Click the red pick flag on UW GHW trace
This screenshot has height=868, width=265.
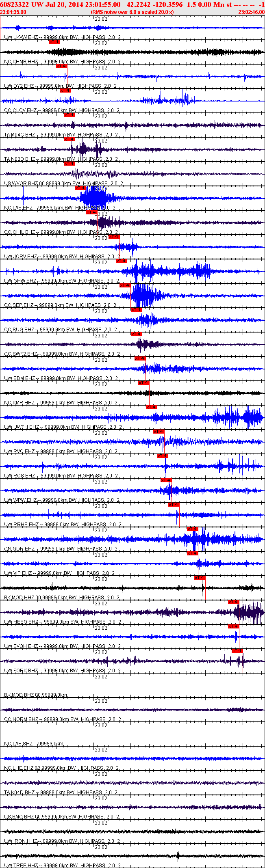pos(122,261)
